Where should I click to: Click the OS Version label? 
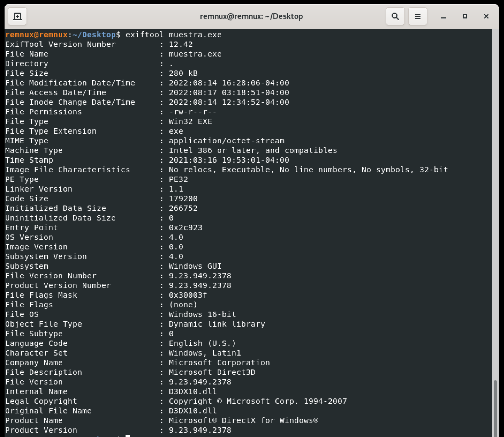pyautogui.click(x=29, y=237)
